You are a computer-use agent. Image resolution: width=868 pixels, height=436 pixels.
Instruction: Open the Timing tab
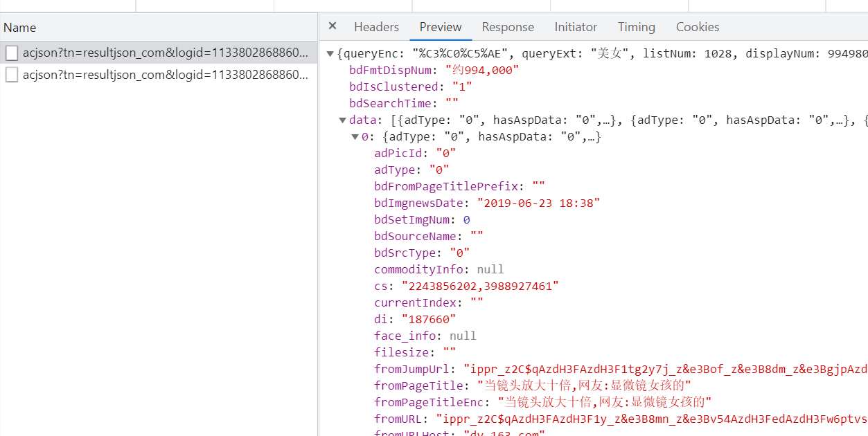(636, 27)
